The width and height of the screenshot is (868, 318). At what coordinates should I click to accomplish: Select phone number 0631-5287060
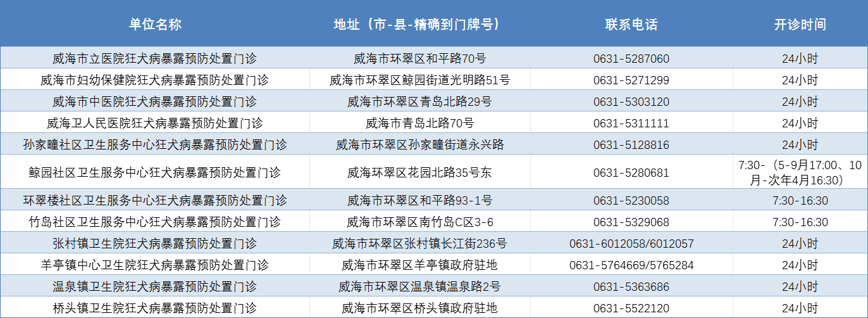click(x=631, y=59)
